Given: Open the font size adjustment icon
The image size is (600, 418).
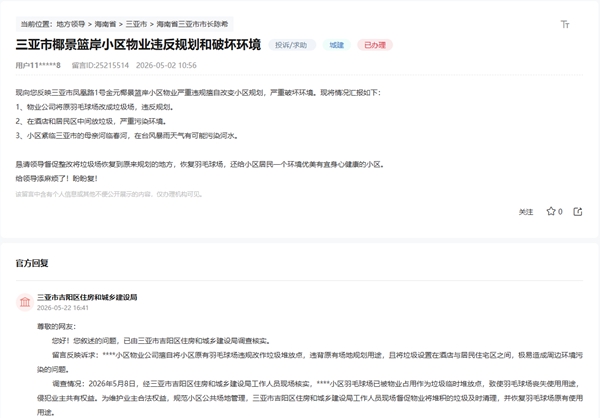Looking at the screenshot, I should (565, 24).
